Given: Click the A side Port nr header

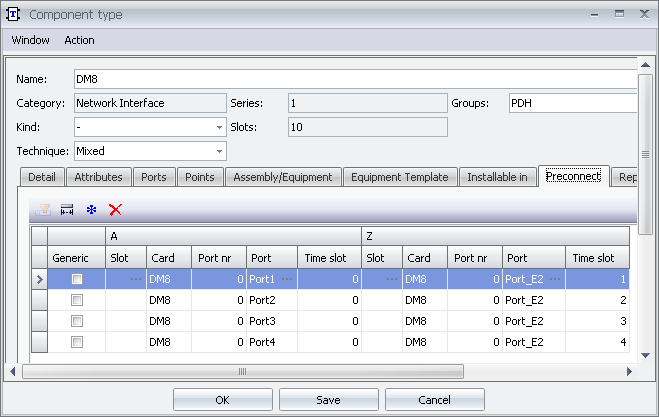Looking at the screenshot, I should tap(219, 258).
